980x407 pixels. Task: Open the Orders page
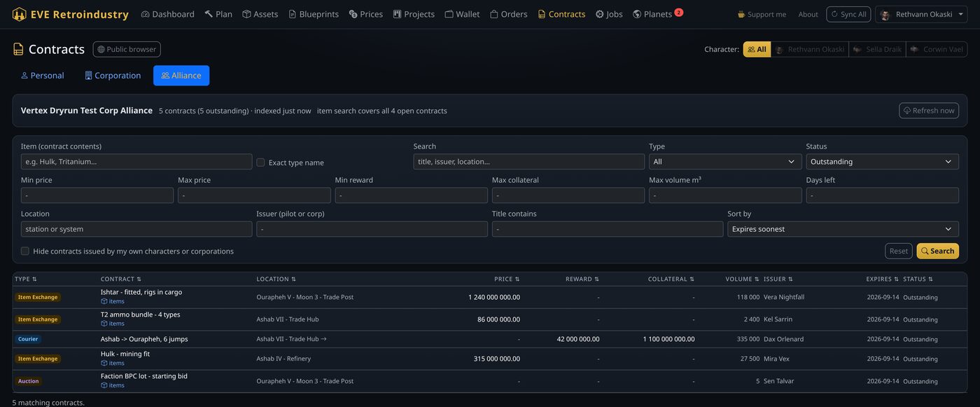point(508,14)
